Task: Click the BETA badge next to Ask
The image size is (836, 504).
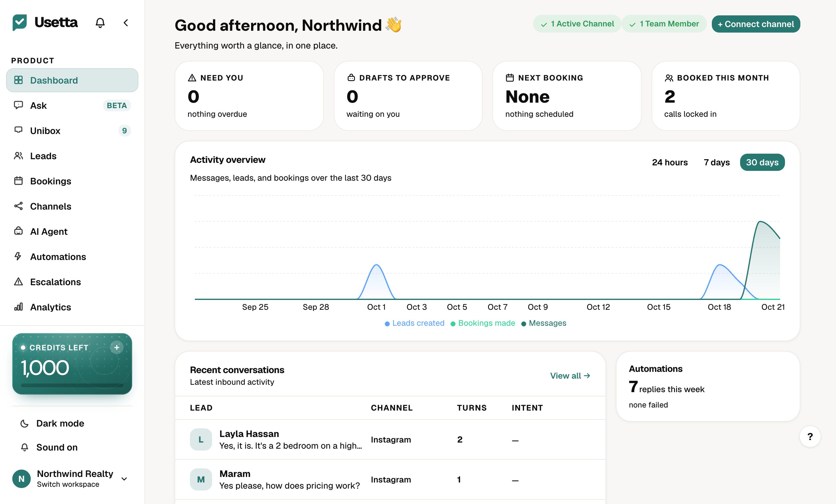Action: (x=117, y=105)
